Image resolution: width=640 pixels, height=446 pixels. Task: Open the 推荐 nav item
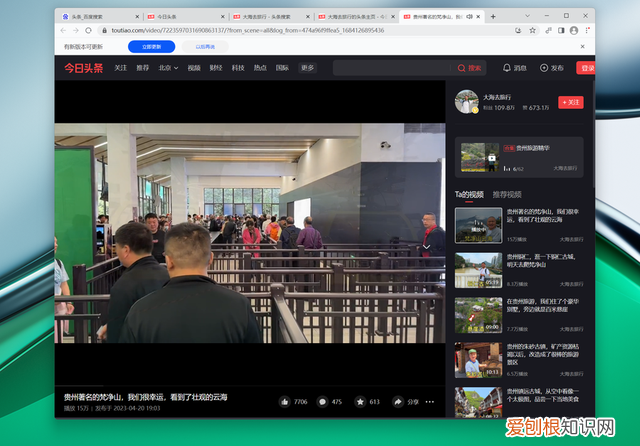coord(142,68)
